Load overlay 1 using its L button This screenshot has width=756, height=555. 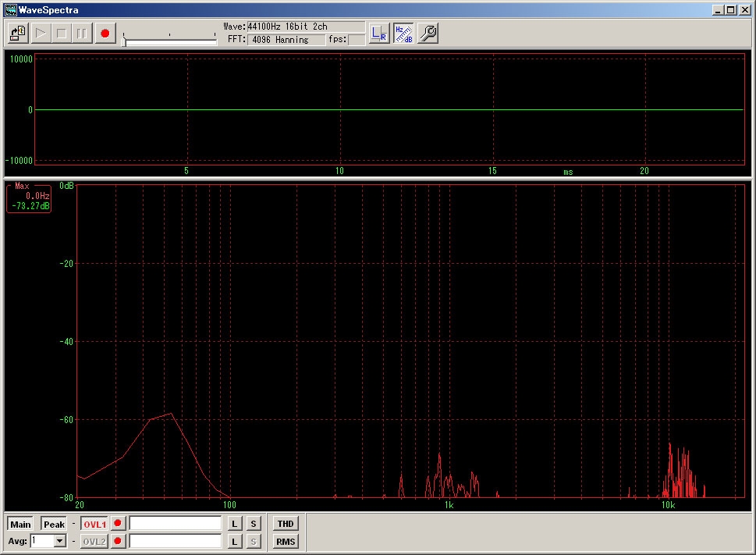point(234,524)
